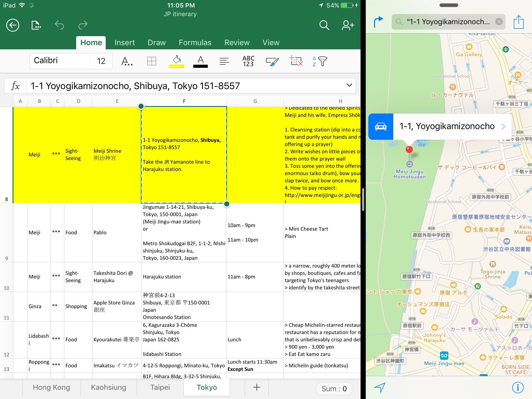This screenshot has width=532, height=399.
Task: Open the Hong Kong sheet tab
Action: coord(51,387)
